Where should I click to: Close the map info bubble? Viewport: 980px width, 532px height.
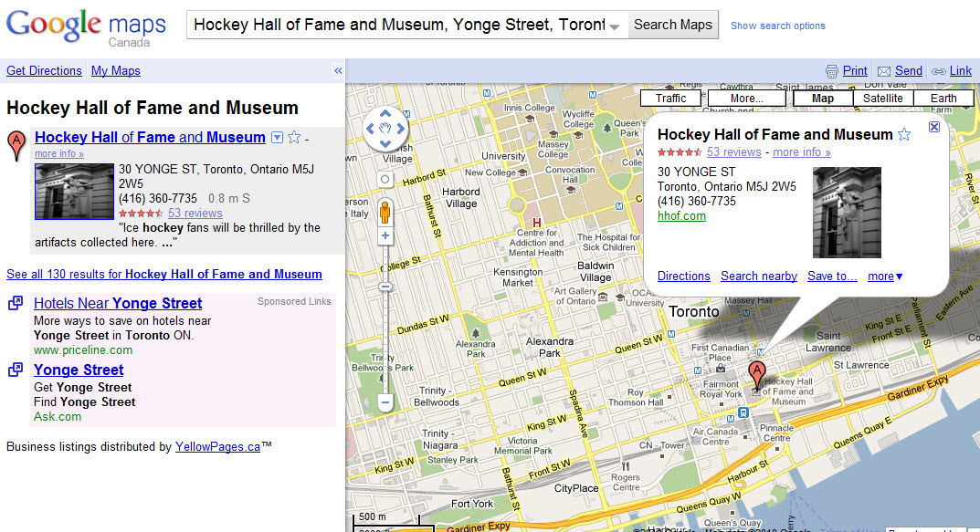[933, 127]
